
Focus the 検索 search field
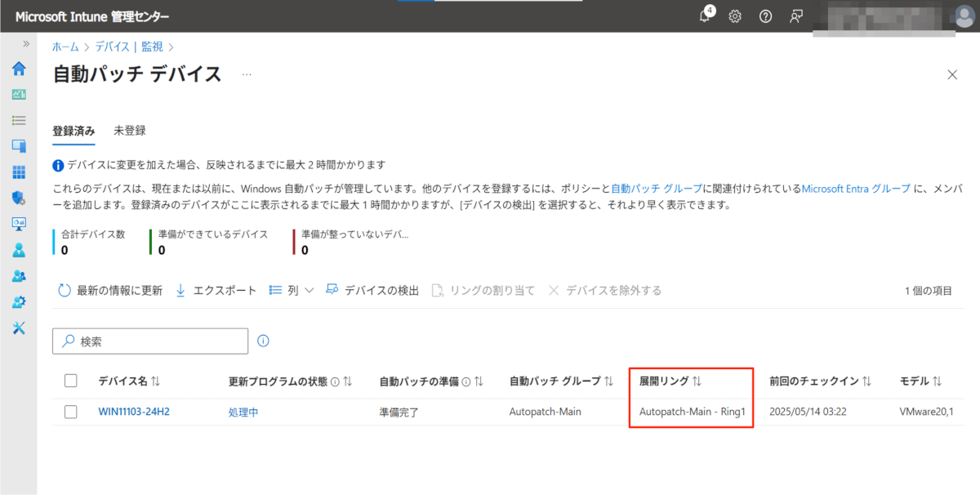tap(150, 341)
